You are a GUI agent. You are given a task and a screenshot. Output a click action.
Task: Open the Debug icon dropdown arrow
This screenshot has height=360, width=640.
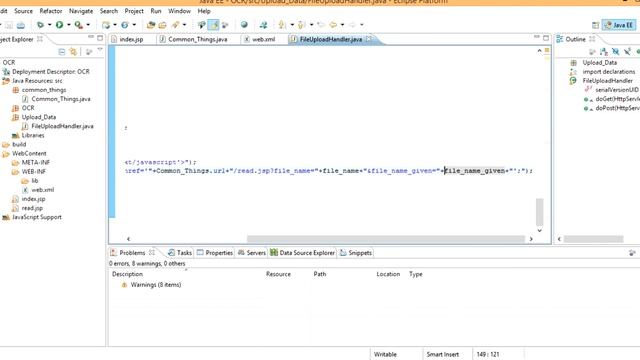coord(49,25)
